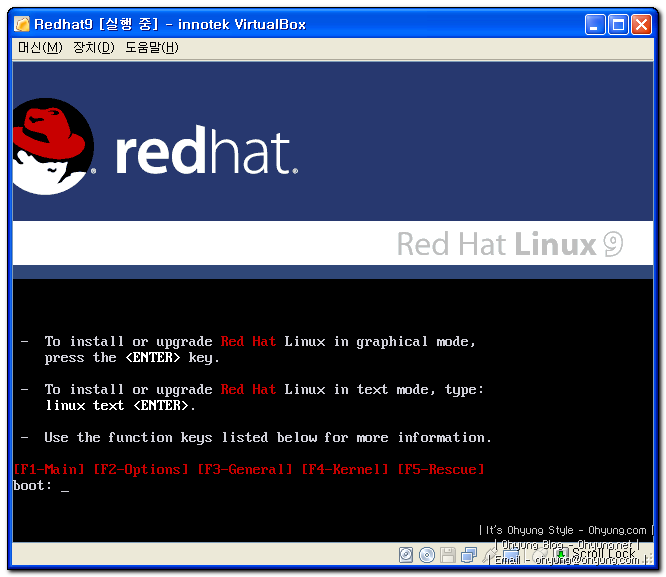Click the mouse integration status icon

(x=540, y=555)
